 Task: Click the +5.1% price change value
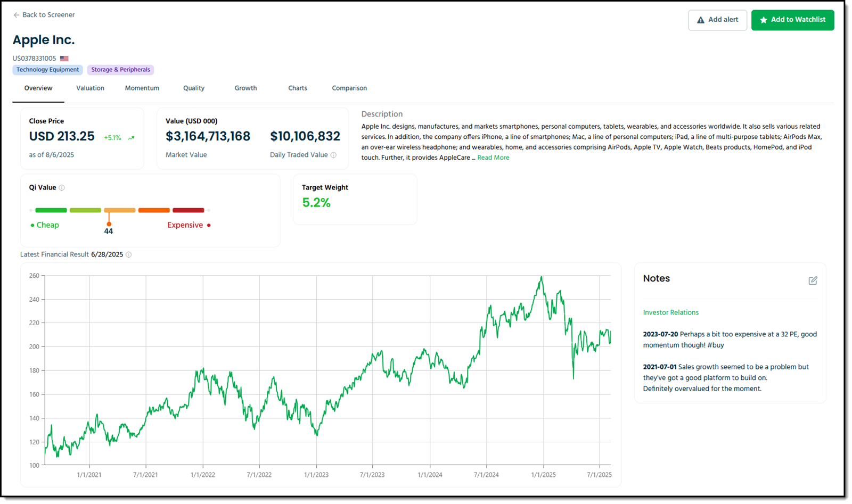click(112, 138)
